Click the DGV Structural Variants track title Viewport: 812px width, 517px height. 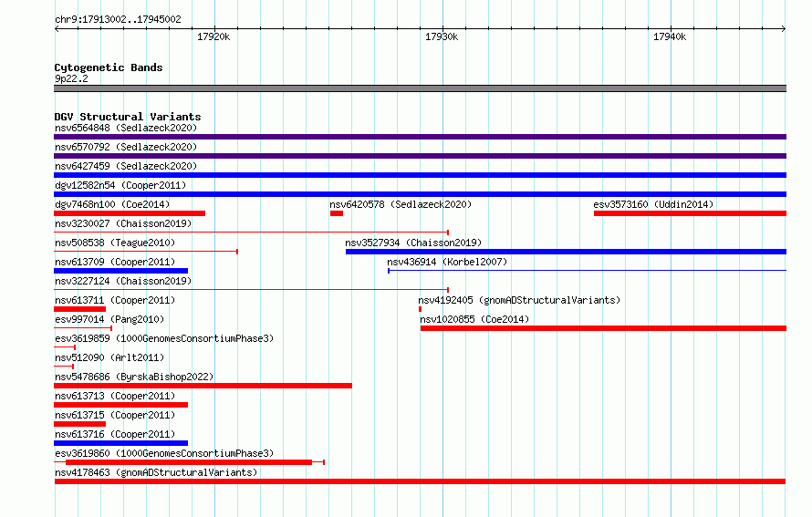128,117
